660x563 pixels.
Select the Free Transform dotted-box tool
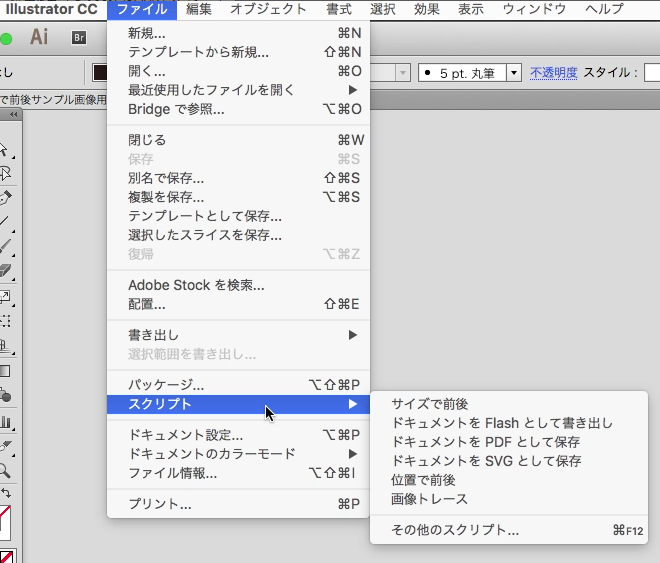(x=5, y=321)
